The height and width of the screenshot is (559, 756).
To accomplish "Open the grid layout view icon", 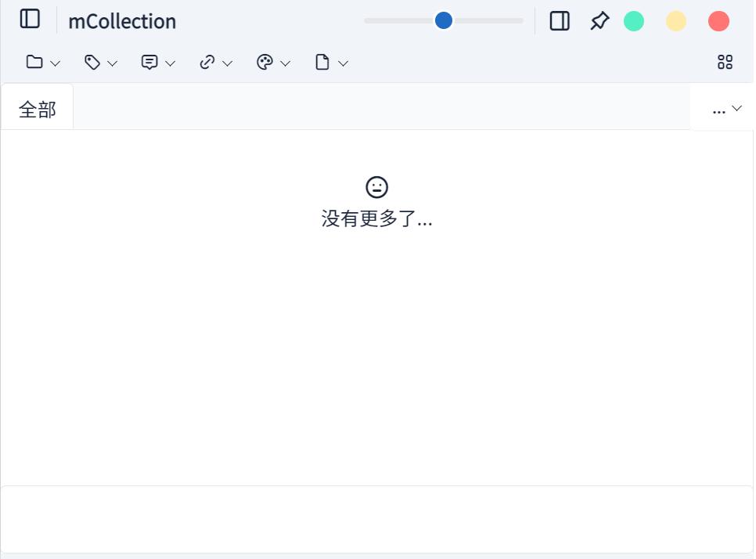I will point(724,61).
